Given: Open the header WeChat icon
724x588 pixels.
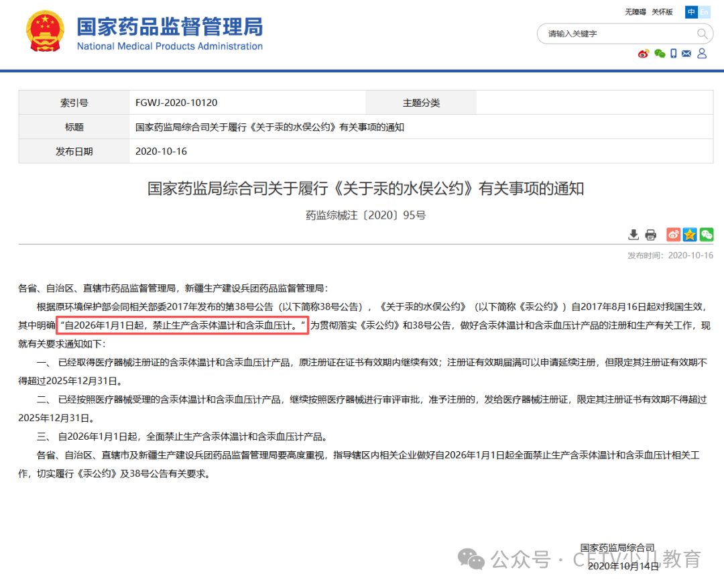Looking at the screenshot, I should tap(660, 54).
